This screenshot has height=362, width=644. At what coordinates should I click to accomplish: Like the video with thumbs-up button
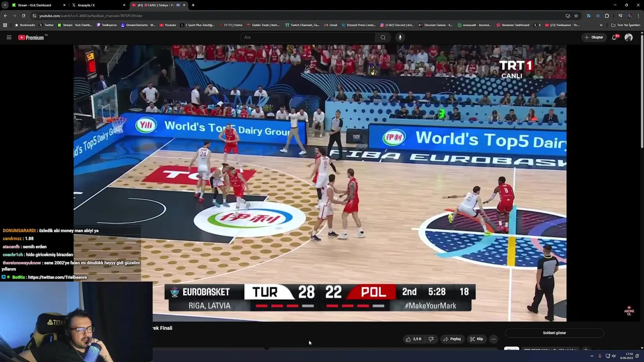coord(413,339)
